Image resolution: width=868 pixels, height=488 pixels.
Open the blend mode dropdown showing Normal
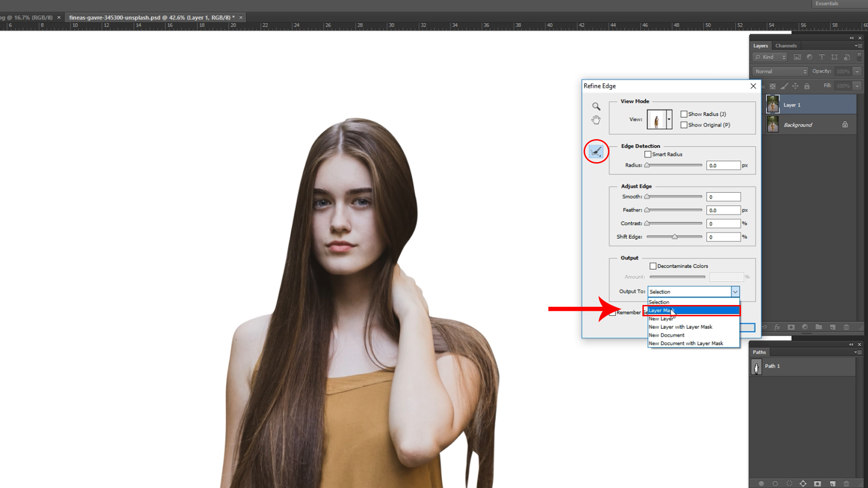[780, 71]
